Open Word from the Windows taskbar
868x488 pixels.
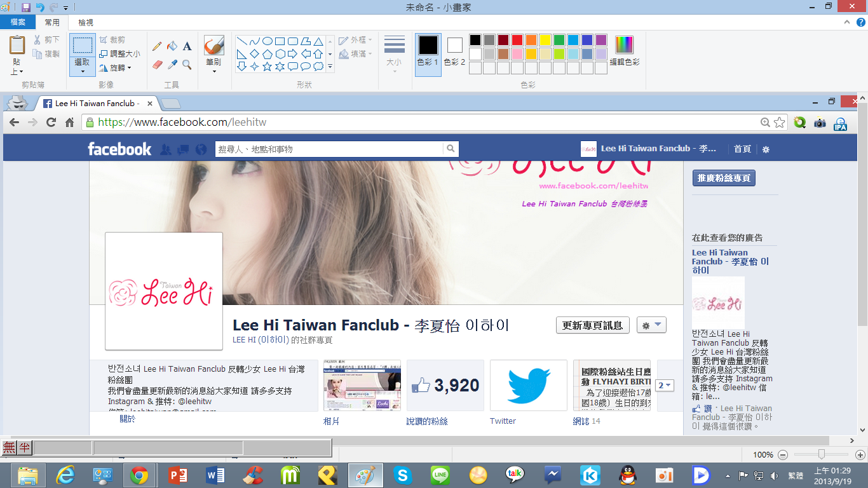point(215,475)
